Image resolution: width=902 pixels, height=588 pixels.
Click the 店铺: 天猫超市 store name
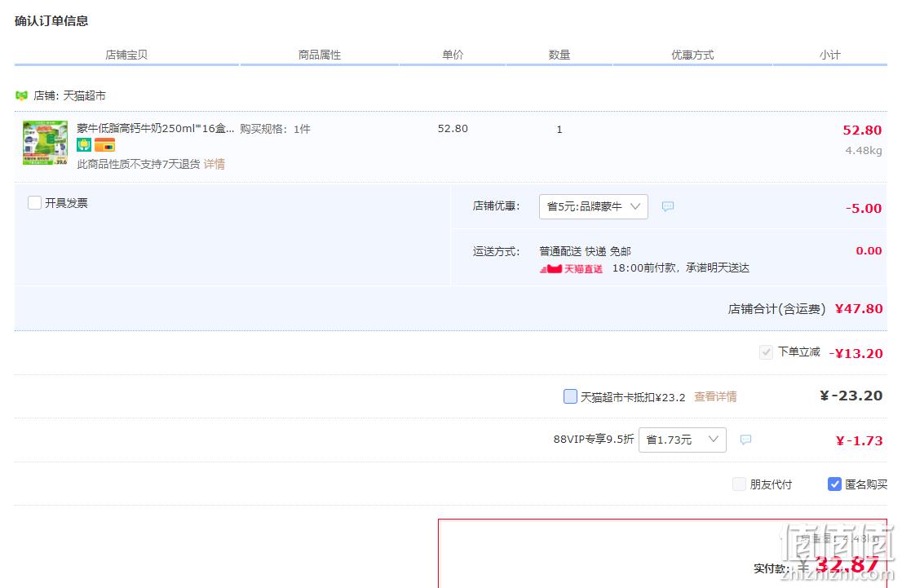coord(69,95)
